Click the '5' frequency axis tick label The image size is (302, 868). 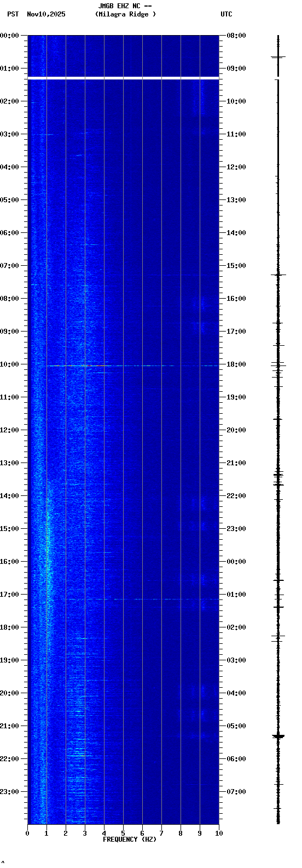123,833
